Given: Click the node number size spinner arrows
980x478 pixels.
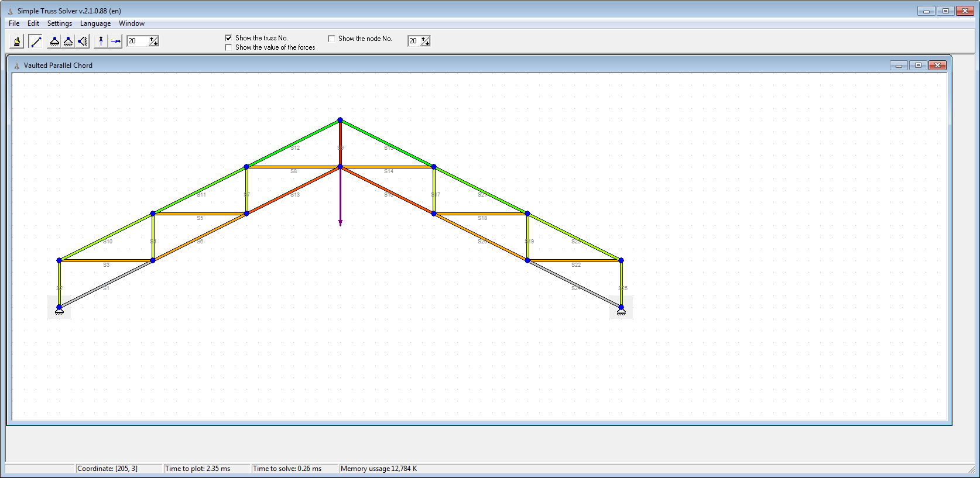Looking at the screenshot, I should click(x=426, y=41).
